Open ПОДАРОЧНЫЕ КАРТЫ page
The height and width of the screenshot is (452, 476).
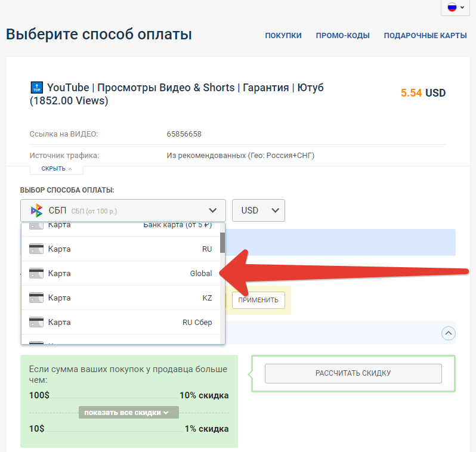pyautogui.click(x=425, y=36)
